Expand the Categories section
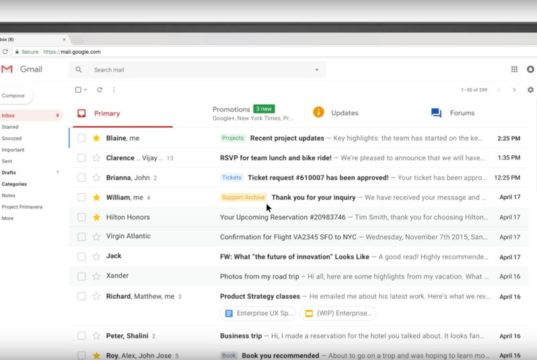537x360 pixels. [x=14, y=184]
